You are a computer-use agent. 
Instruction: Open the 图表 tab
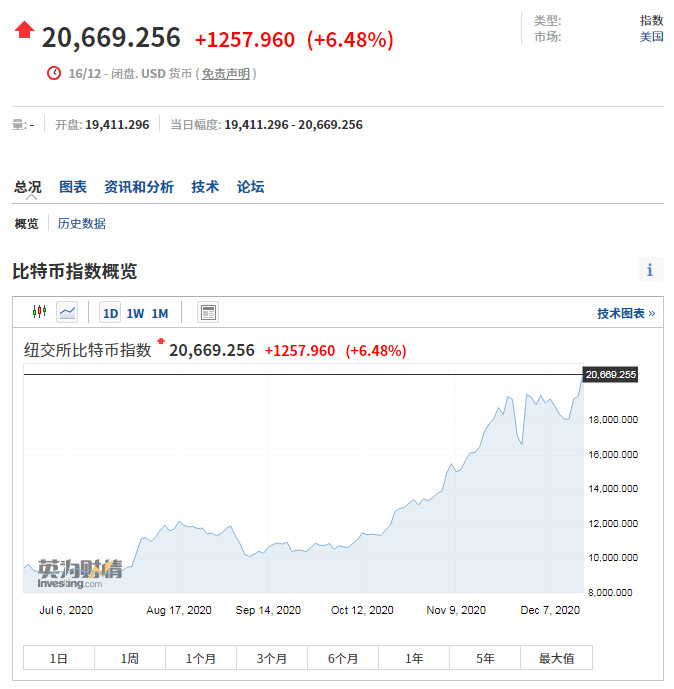(73, 187)
